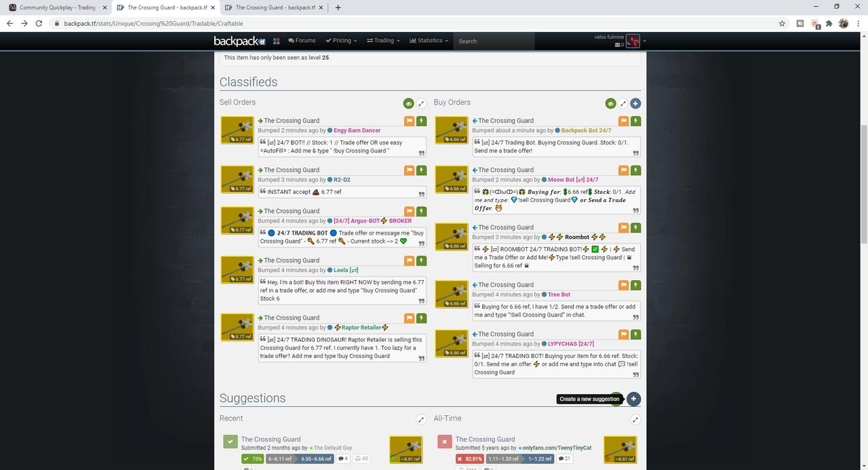
Task: Open Chrome three-dot menu
Action: tap(859, 23)
